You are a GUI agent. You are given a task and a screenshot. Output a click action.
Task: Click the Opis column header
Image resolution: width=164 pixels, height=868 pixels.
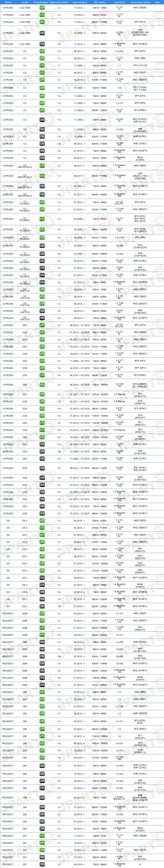[x=157, y=2]
